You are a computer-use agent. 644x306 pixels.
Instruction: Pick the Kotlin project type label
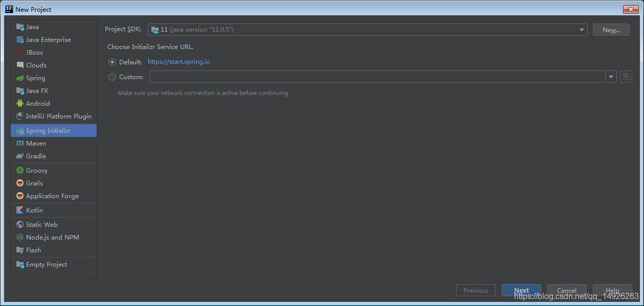click(x=34, y=210)
